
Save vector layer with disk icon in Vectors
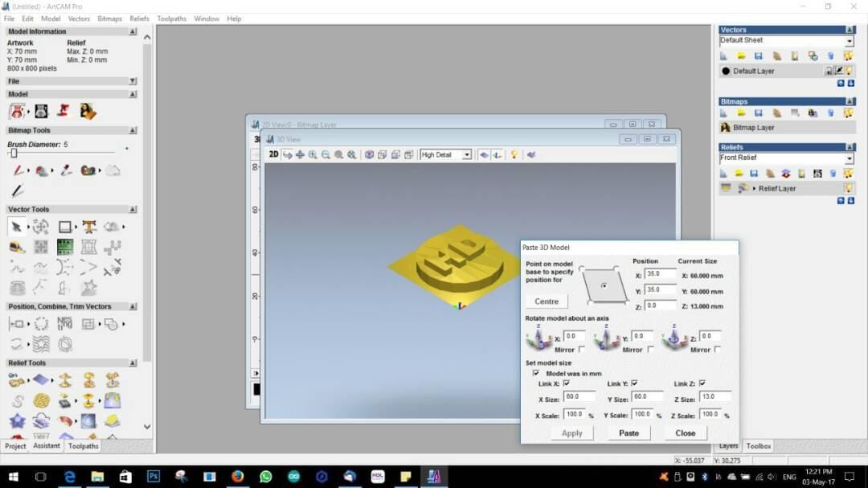(x=759, y=56)
